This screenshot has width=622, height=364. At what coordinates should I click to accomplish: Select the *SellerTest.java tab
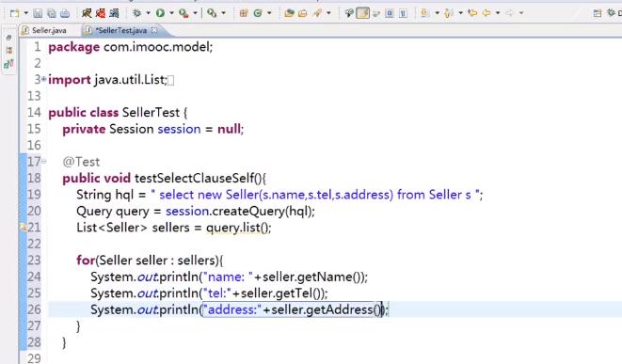pyautogui.click(x=121, y=30)
